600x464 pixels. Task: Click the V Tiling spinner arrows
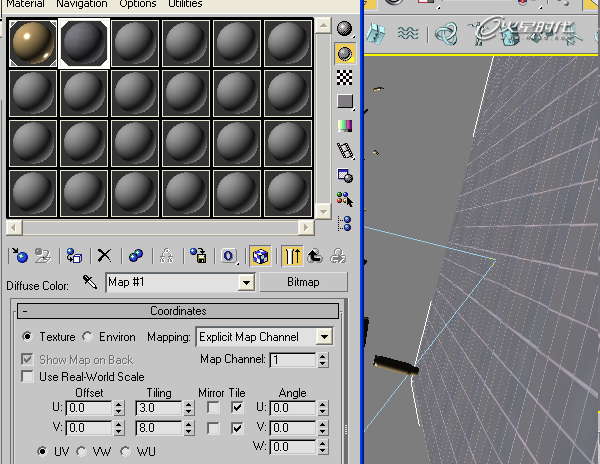[x=189, y=428]
